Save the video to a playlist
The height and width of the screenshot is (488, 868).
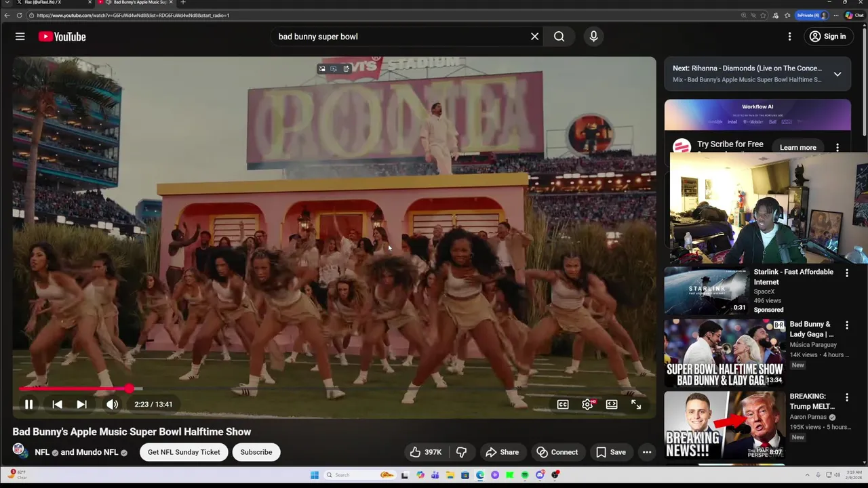(x=611, y=452)
